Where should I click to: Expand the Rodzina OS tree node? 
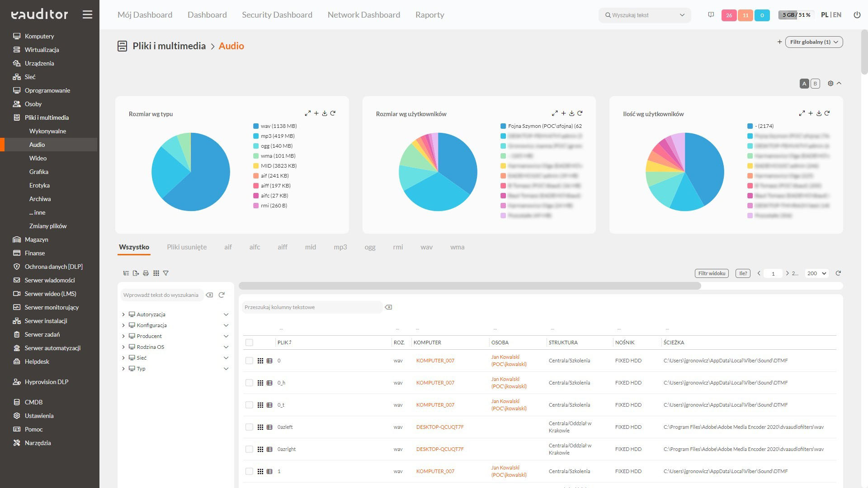click(x=123, y=347)
